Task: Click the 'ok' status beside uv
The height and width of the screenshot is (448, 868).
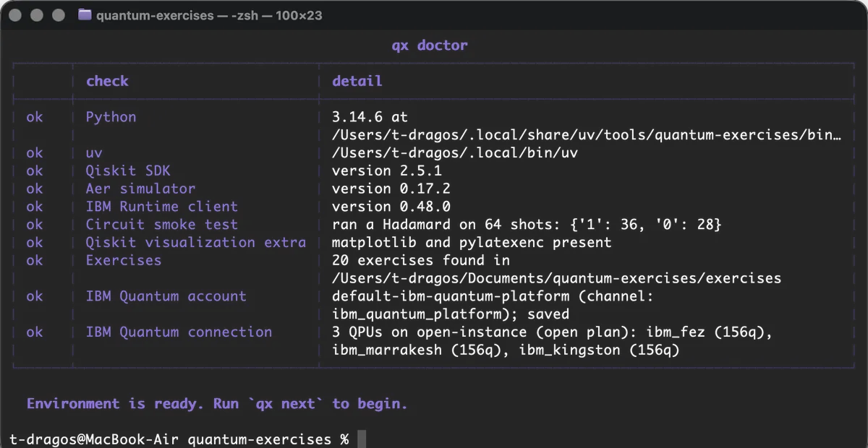Action: point(34,152)
